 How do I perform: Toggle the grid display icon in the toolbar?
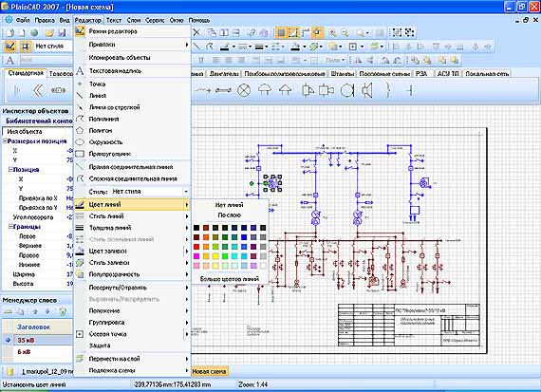[x=281, y=33]
